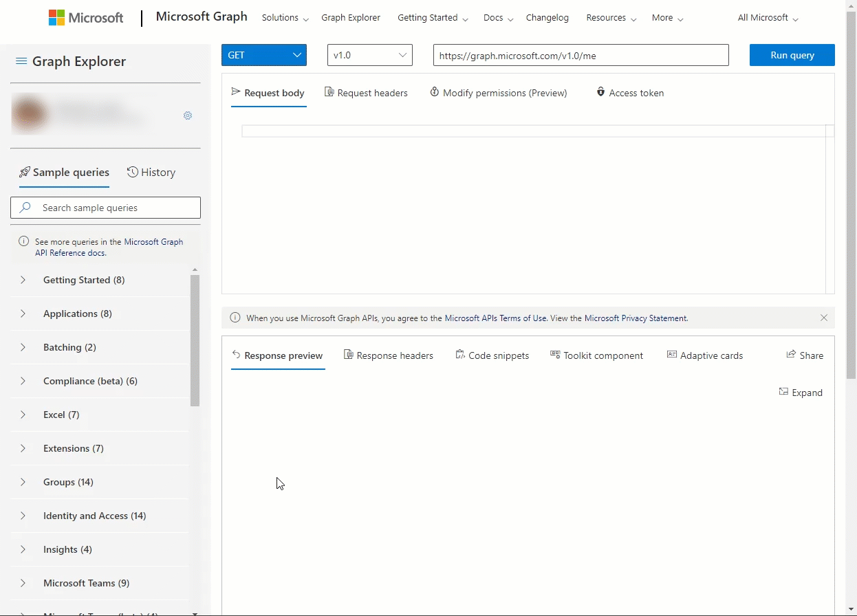Click the Graph Explorer nav link
The width and height of the screenshot is (857, 616).
pyautogui.click(x=351, y=18)
